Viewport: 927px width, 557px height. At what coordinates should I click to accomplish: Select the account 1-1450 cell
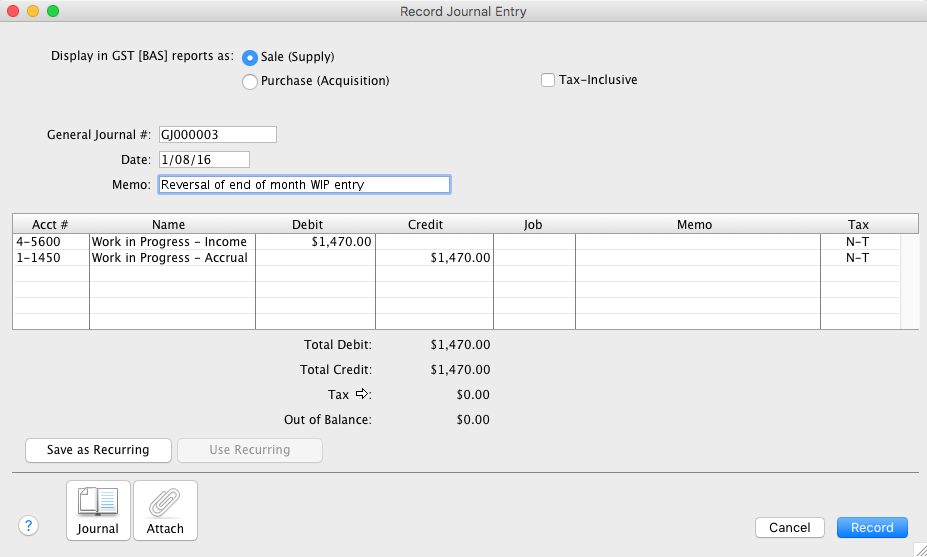click(50, 258)
